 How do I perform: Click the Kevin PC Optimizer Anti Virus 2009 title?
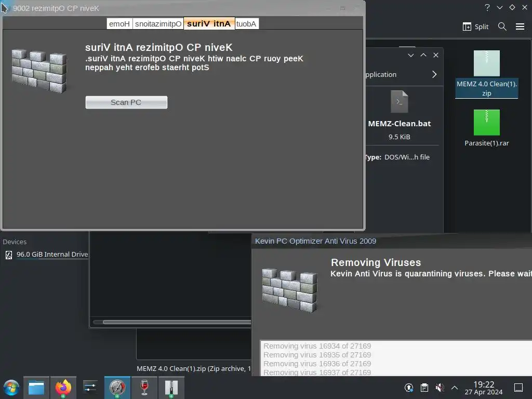click(315, 241)
